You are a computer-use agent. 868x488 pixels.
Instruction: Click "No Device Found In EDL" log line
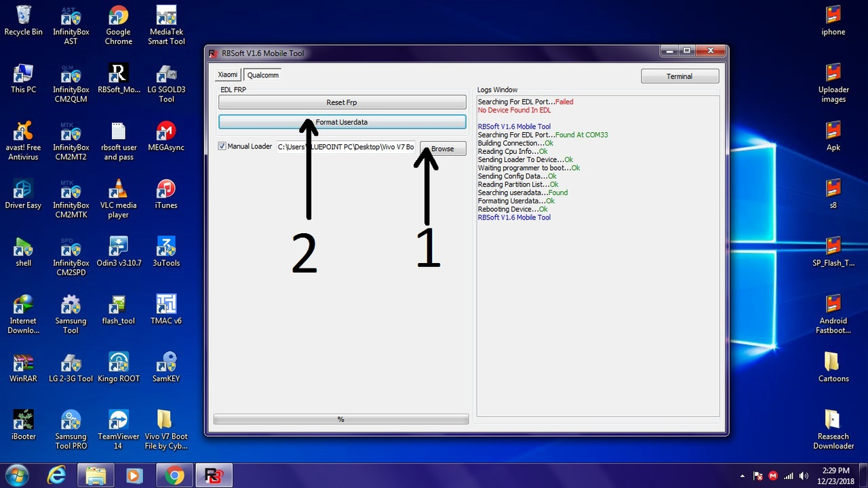(x=514, y=110)
